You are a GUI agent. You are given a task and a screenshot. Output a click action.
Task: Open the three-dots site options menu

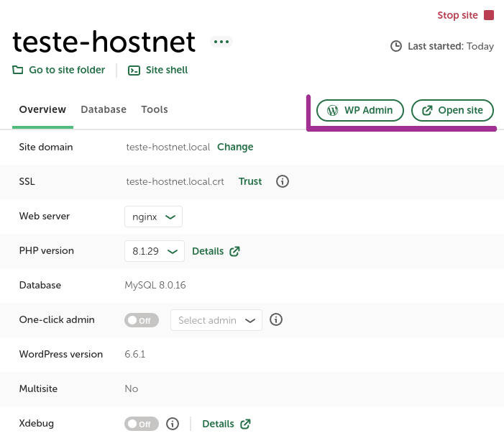tap(221, 42)
